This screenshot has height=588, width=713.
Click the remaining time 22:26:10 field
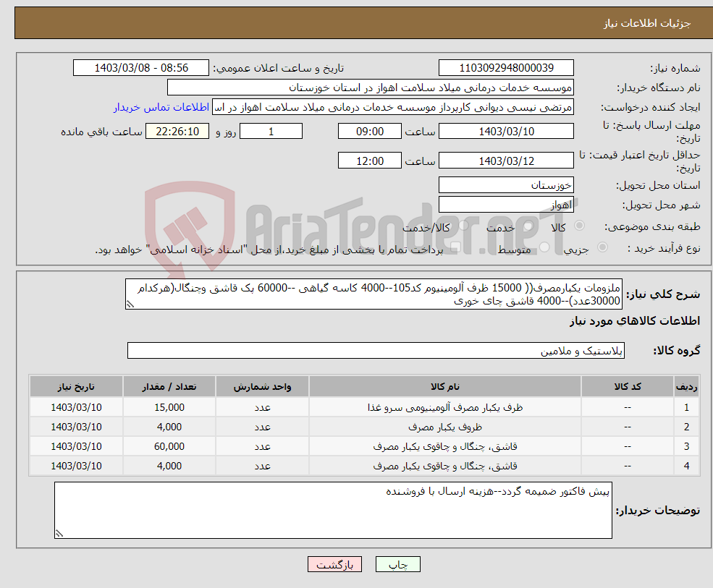(x=177, y=132)
